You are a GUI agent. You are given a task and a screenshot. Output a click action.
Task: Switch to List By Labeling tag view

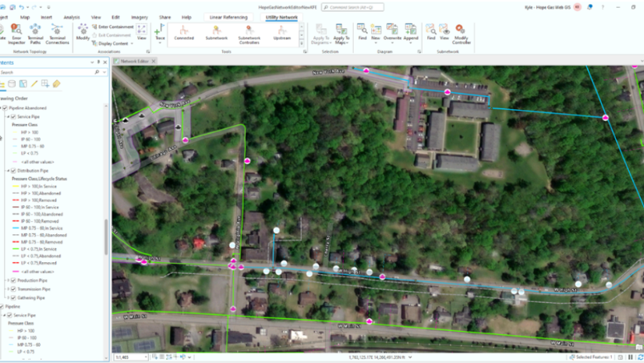(56, 84)
